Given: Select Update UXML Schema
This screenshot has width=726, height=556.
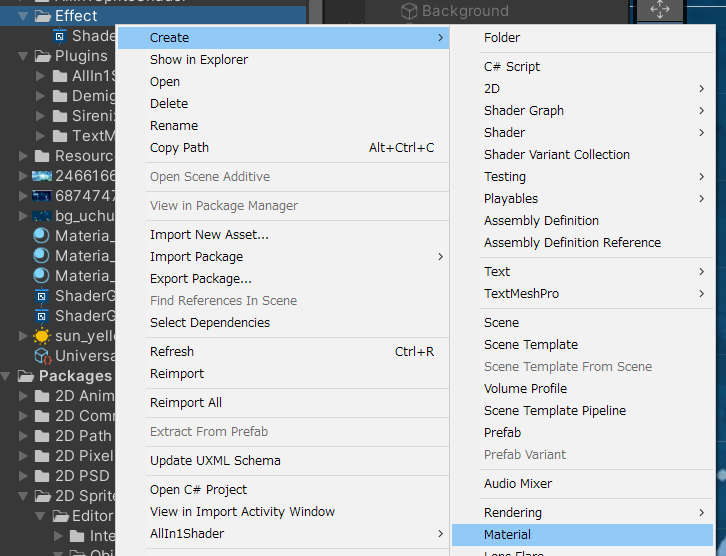Looking at the screenshot, I should click(x=283, y=461).
